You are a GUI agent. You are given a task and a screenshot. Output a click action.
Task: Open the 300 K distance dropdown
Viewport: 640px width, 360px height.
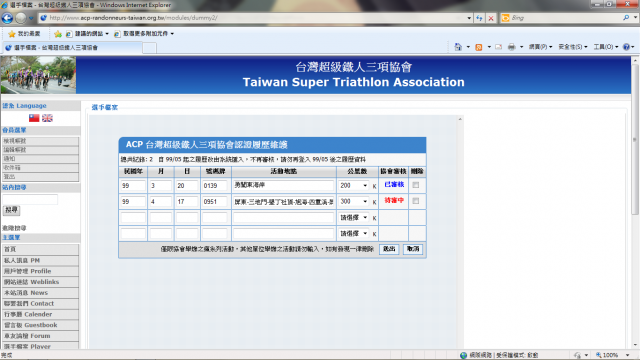click(x=353, y=202)
